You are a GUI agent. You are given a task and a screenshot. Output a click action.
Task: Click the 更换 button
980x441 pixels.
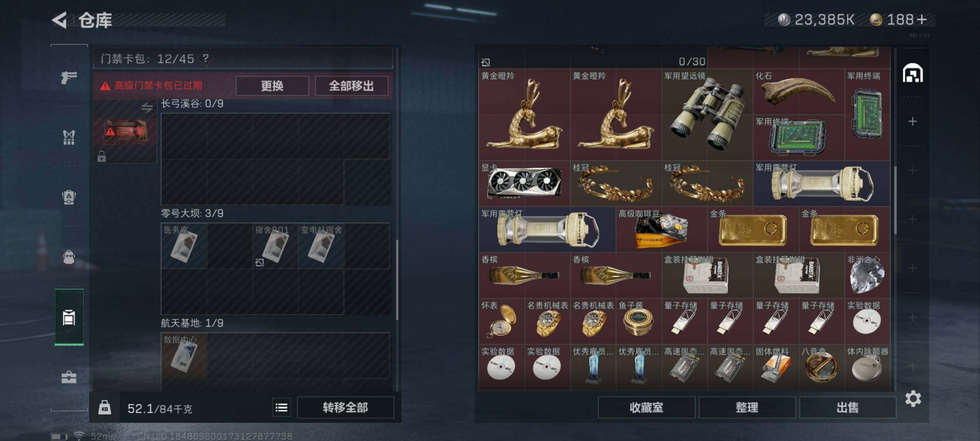point(272,86)
